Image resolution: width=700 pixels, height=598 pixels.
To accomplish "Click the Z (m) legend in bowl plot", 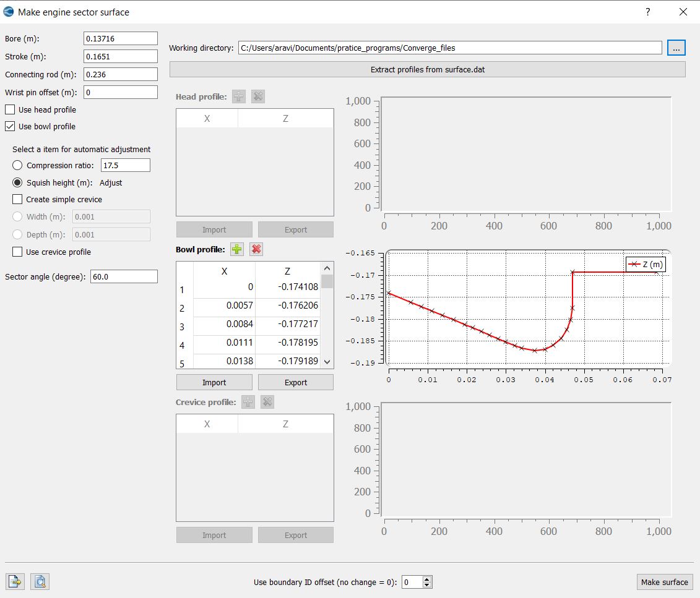I will 646,265.
